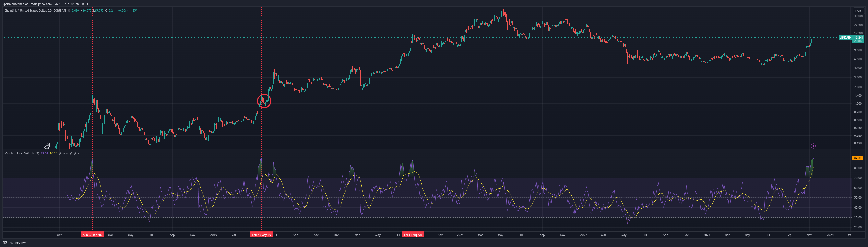Click the 2024 label on the time axis
Viewport: 868px width, 247px height.
[830, 235]
